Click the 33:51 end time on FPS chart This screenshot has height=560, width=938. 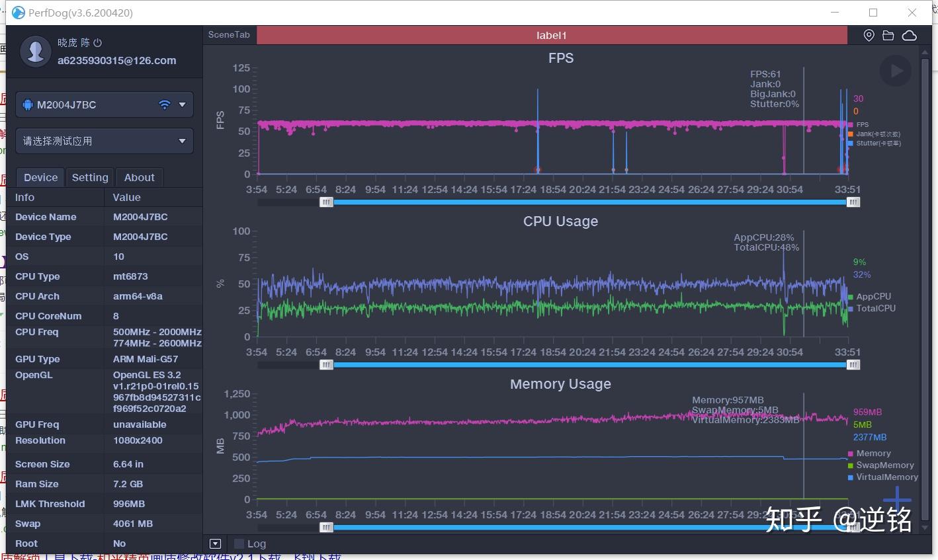pyautogui.click(x=847, y=189)
